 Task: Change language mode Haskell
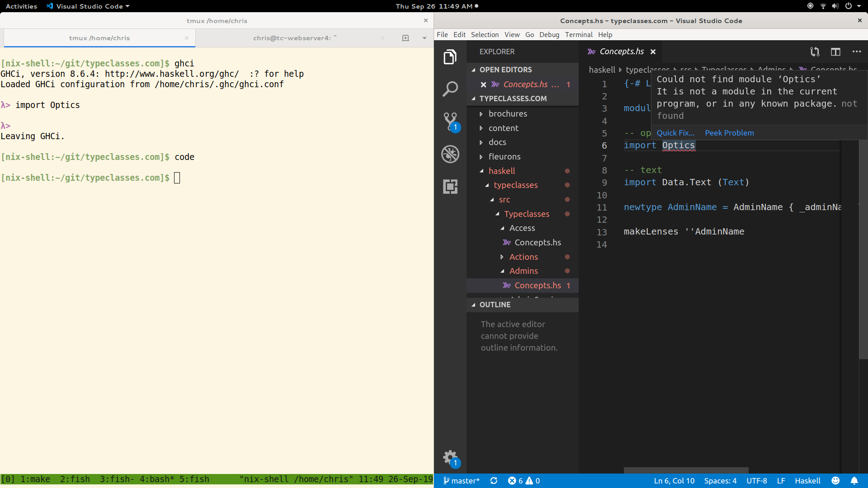tap(807, 481)
